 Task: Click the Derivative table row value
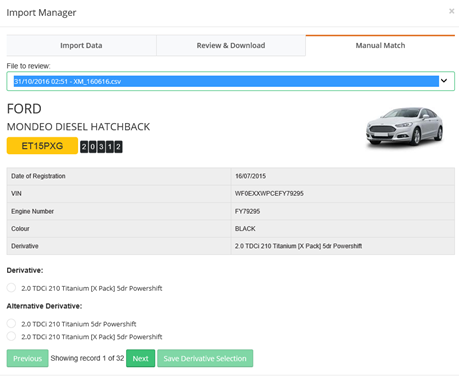point(298,246)
